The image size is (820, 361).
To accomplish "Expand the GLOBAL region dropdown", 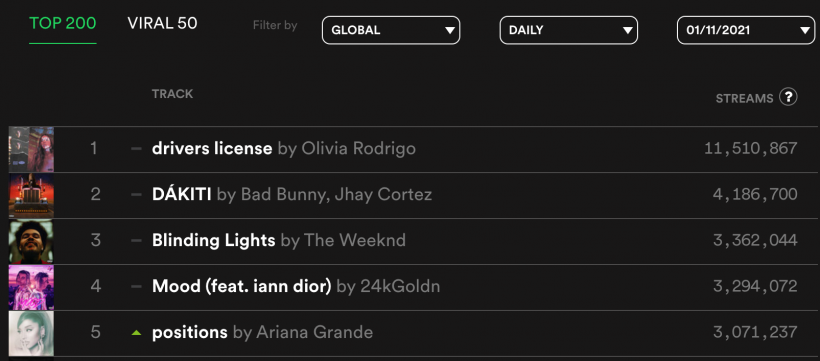I will pos(391,30).
